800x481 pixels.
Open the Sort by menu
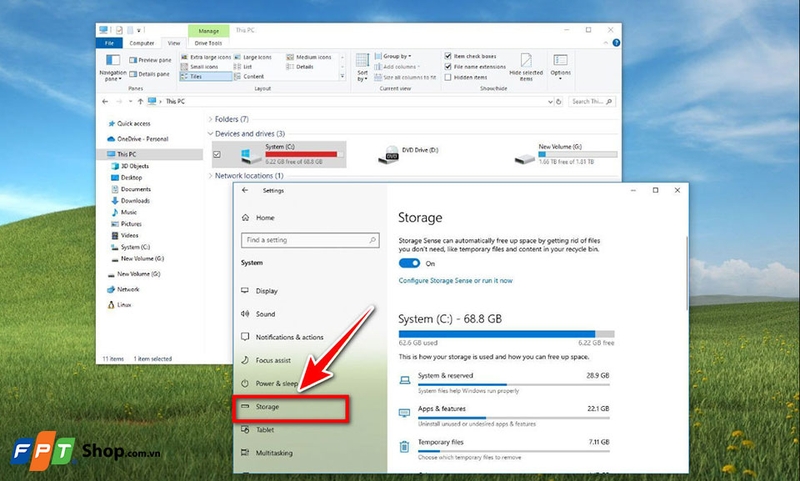pos(362,67)
